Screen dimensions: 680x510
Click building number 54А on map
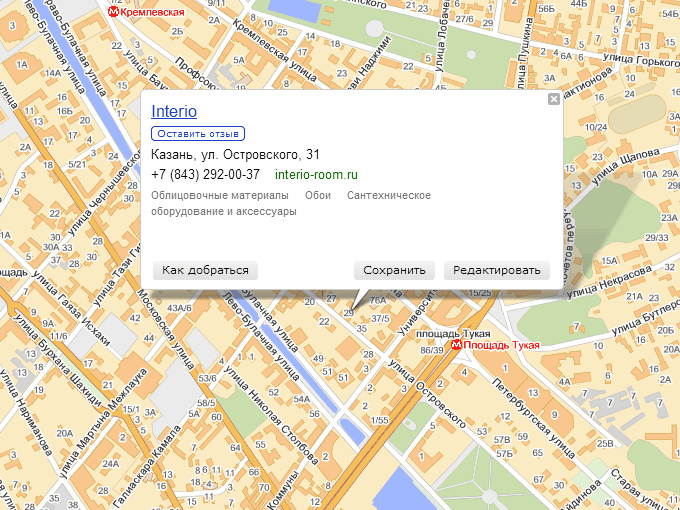click(x=301, y=399)
